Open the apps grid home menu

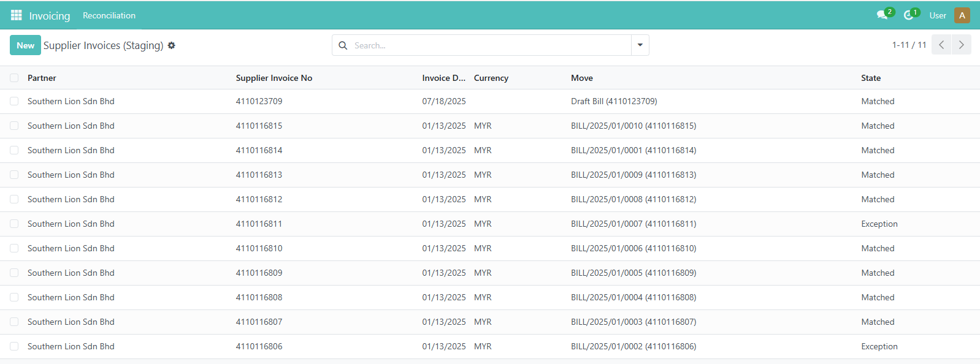tap(17, 15)
